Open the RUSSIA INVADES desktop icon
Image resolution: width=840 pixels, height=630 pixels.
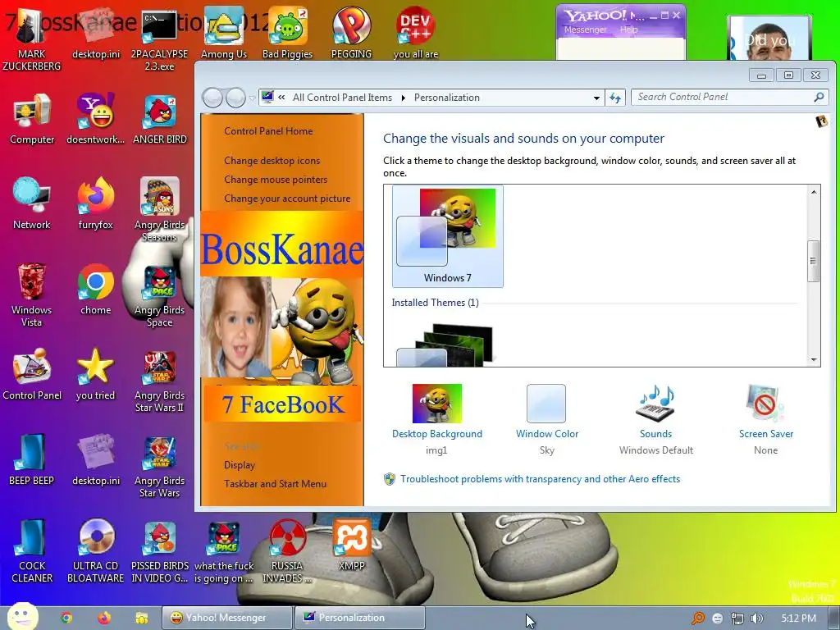(288, 550)
